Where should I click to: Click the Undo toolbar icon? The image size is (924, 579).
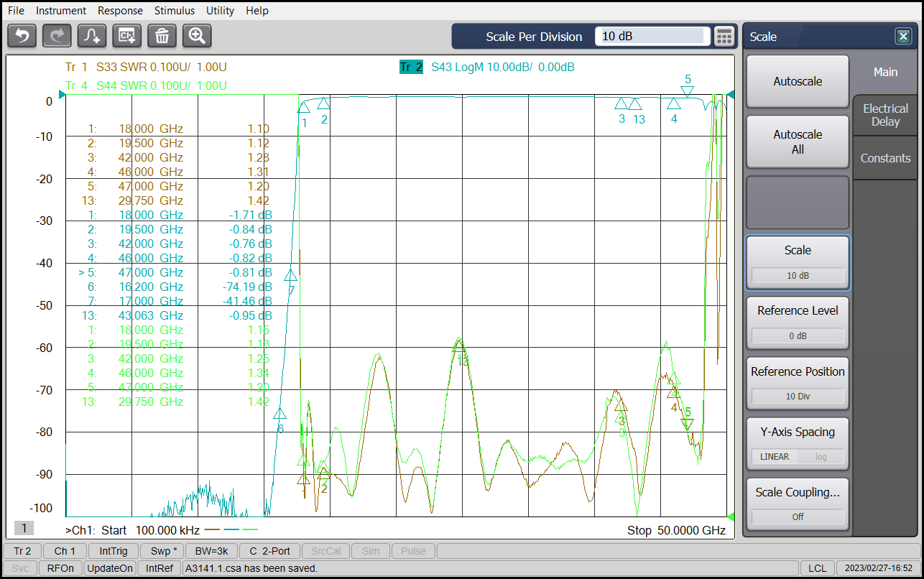tap(22, 35)
